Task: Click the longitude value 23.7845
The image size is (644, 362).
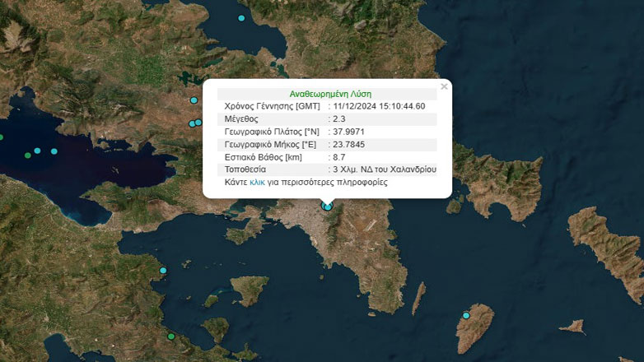Action: coord(349,145)
